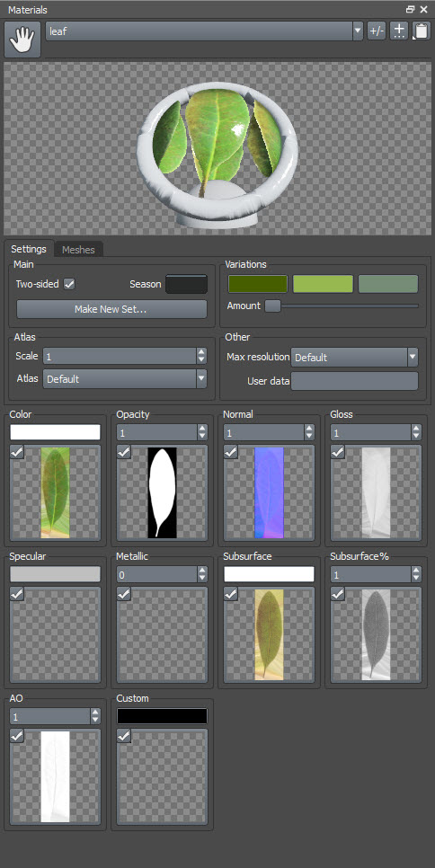Toggle the Opacity map checkbox
The width and height of the screenshot is (435, 868).
point(123,452)
